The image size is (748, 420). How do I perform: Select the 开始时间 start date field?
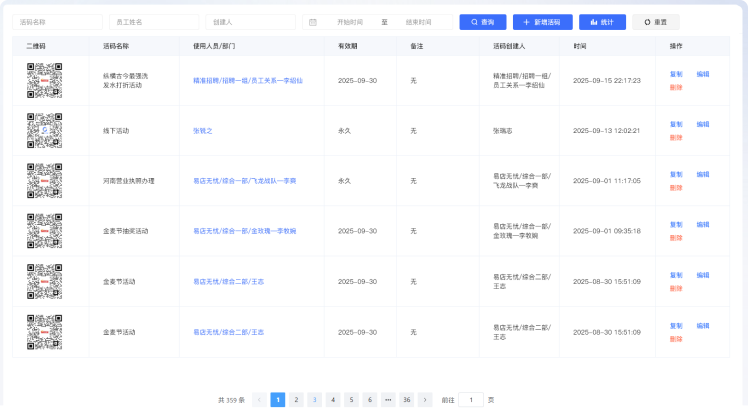click(x=350, y=21)
